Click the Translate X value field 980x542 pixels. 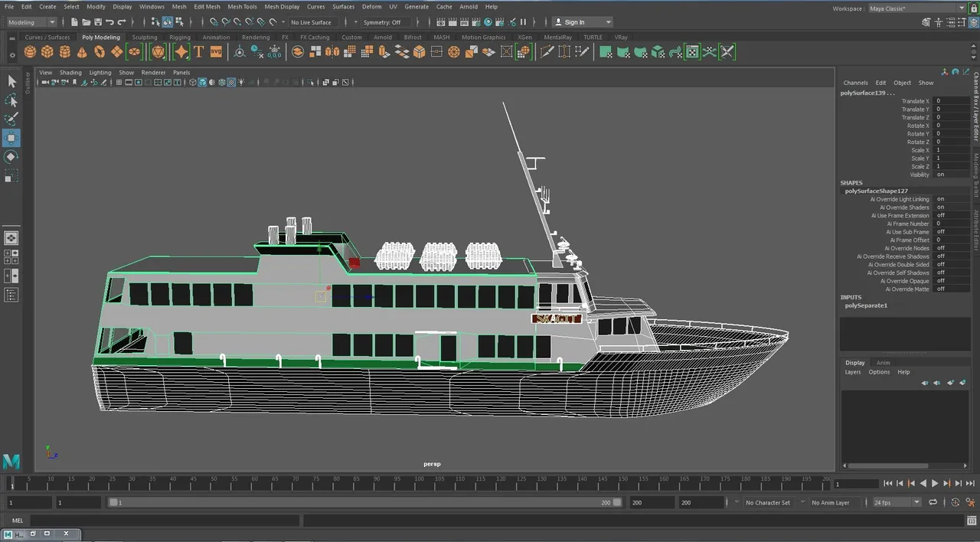[951, 101]
